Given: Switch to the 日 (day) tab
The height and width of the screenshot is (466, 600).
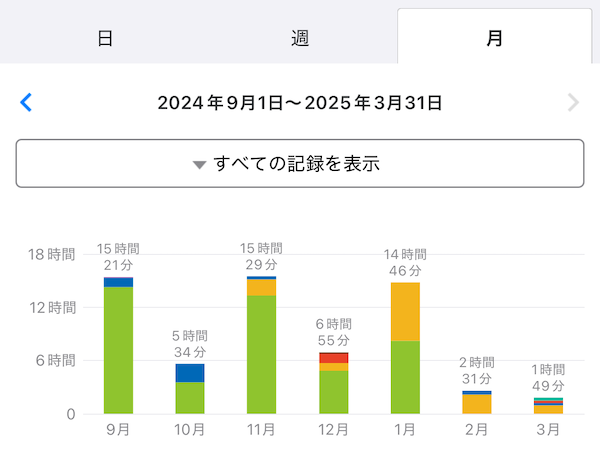Looking at the screenshot, I should click(x=105, y=39).
